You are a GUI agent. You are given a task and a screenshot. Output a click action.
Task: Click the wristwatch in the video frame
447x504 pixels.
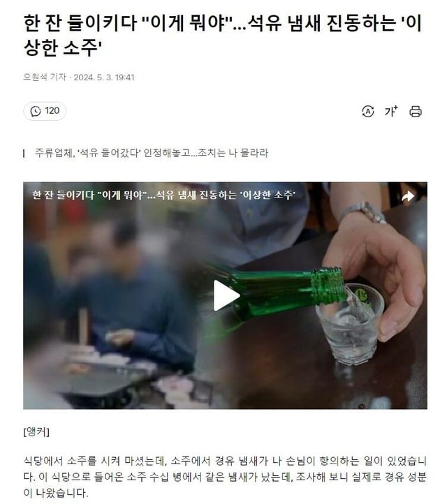(363, 212)
